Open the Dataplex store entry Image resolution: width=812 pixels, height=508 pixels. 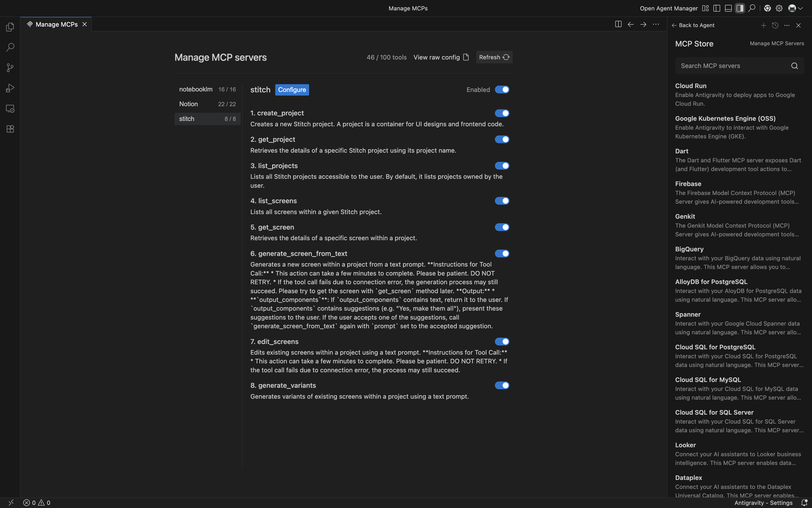pyautogui.click(x=739, y=486)
